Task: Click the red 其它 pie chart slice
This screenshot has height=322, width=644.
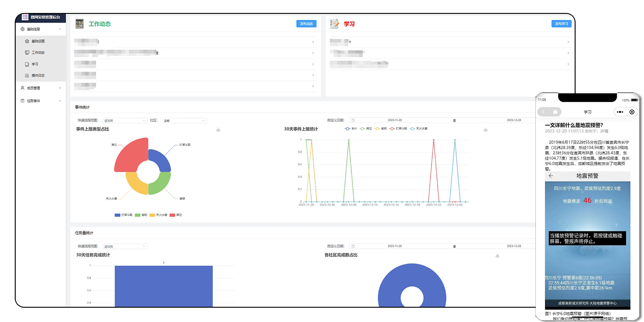Action: [x=130, y=155]
